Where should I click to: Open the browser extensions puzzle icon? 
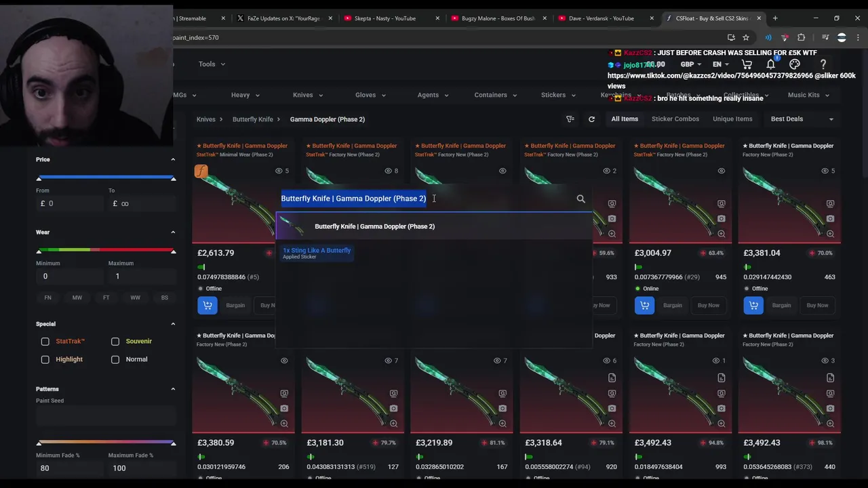coord(802,37)
